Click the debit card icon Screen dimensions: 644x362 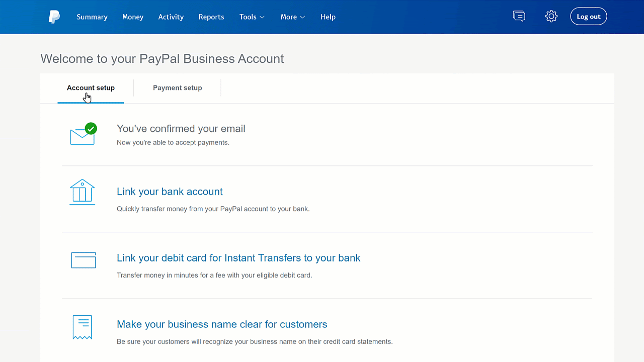(x=84, y=260)
